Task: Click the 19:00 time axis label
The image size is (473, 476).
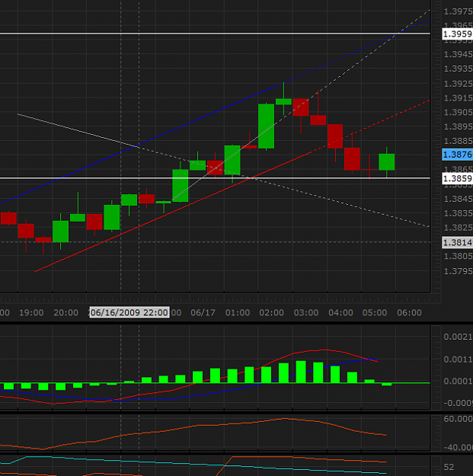Action: (31, 313)
